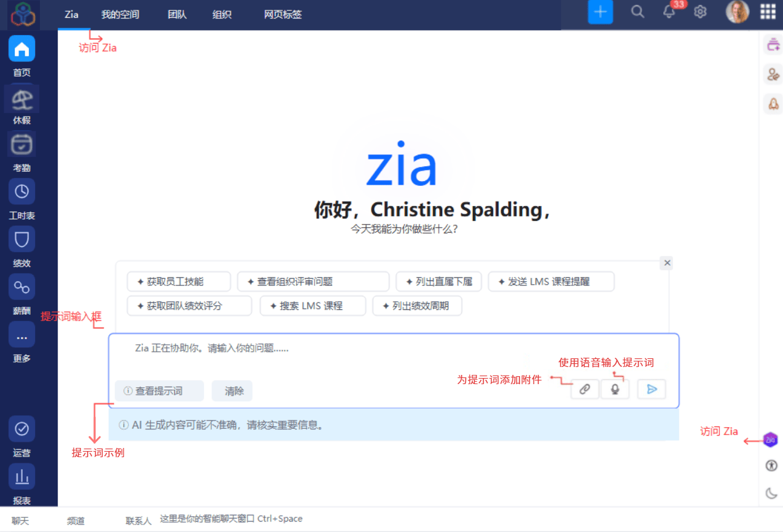Switch to the 我的空间 tab
This screenshot has height=532, width=783.
120,15
